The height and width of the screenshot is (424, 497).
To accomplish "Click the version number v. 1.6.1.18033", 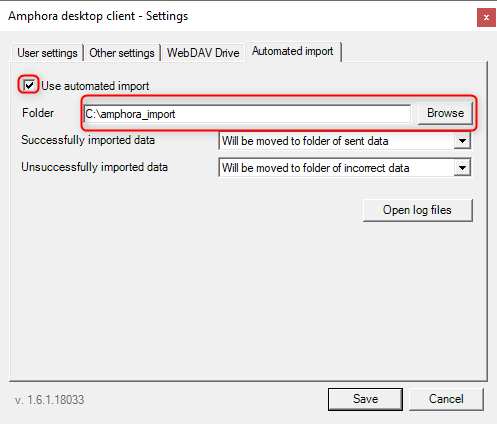I will point(49,400).
